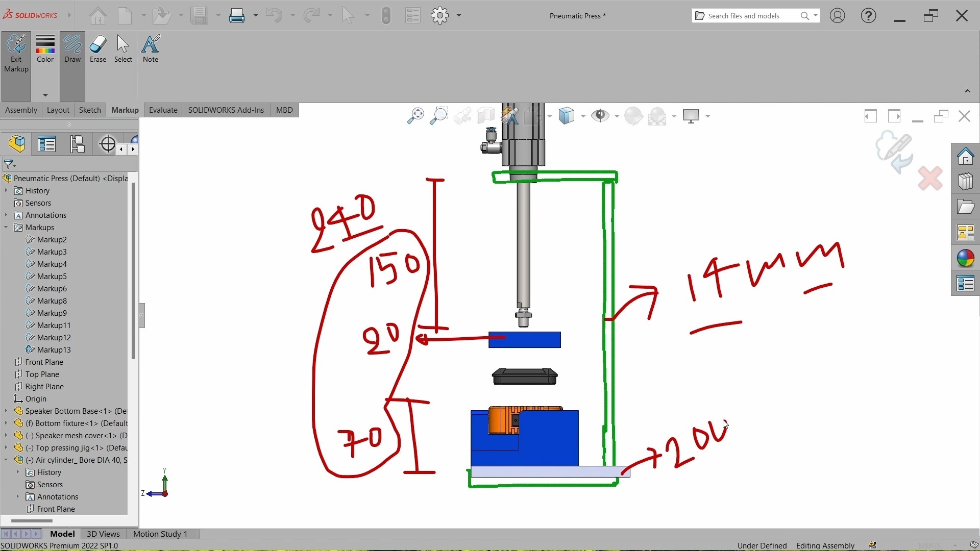This screenshot has width=980, height=551.
Task: Expand the History folder
Action: pyautogui.click(x=6, y=191)
